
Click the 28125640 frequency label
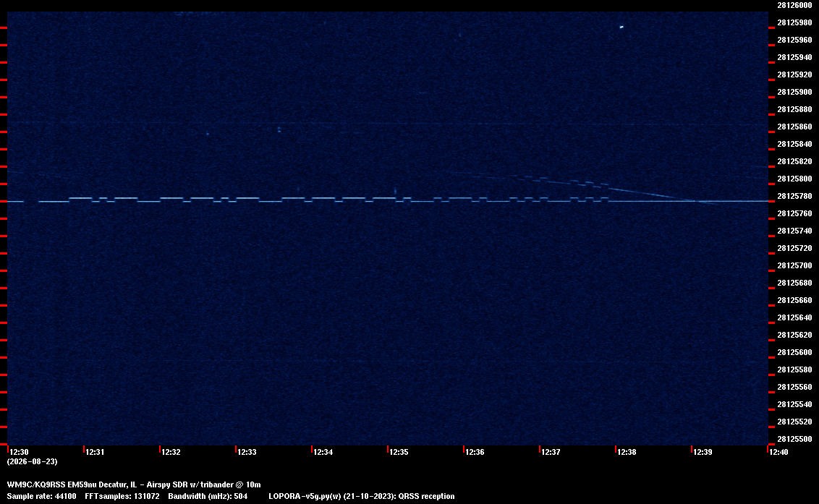tap(794, 317)
